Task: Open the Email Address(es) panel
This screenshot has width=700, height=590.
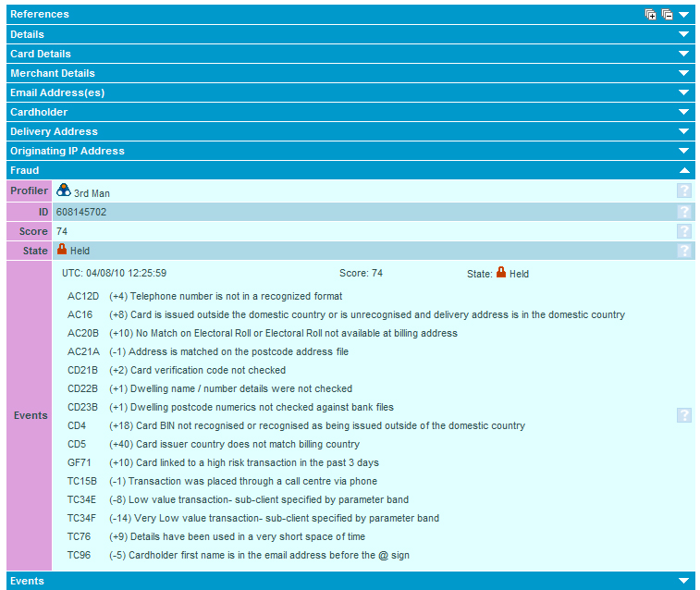Action: point(684,92)
